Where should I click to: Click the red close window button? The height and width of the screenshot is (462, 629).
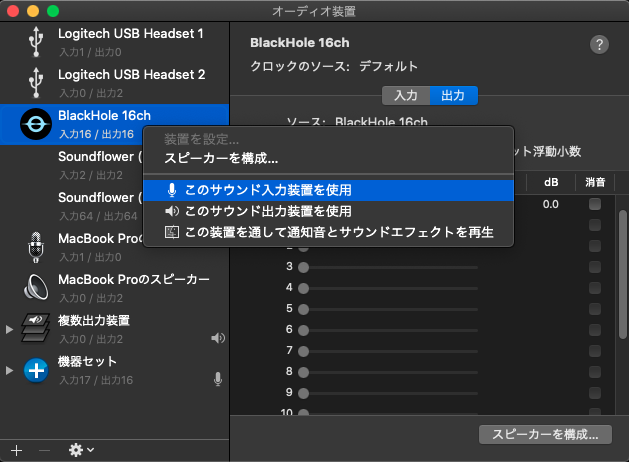[x=13, y=11]
